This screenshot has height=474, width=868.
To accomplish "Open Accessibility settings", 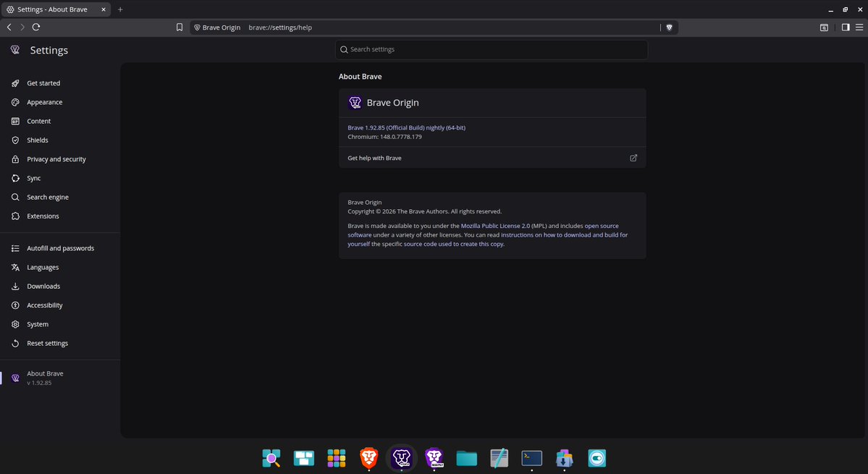I will 44,305.
